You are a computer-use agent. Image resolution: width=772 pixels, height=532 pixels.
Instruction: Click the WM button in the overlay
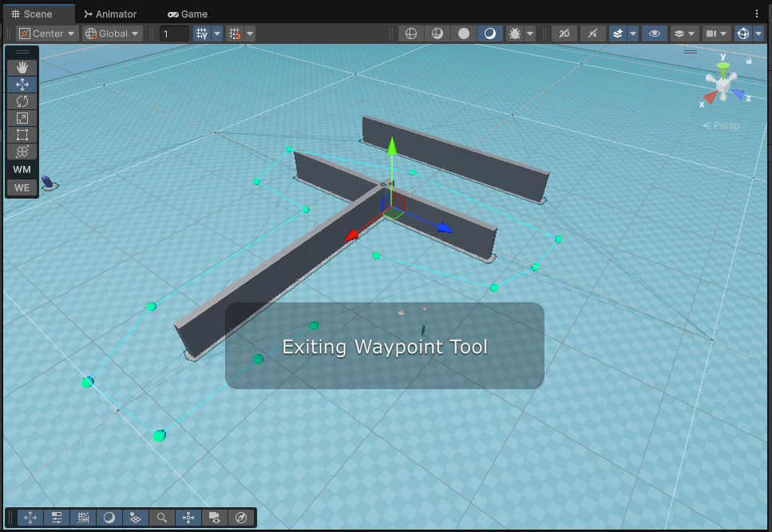22,169
